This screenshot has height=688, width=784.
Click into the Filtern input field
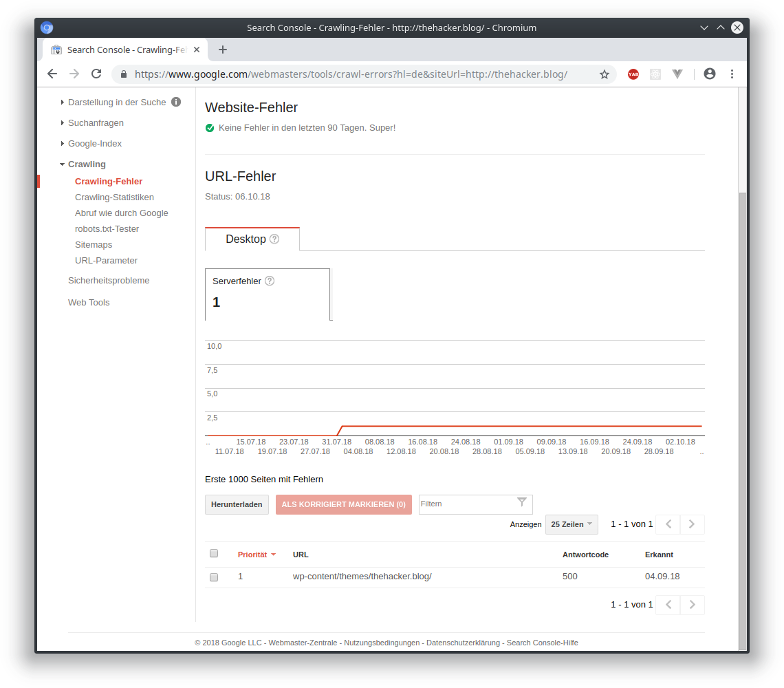[x=466, y=504]
